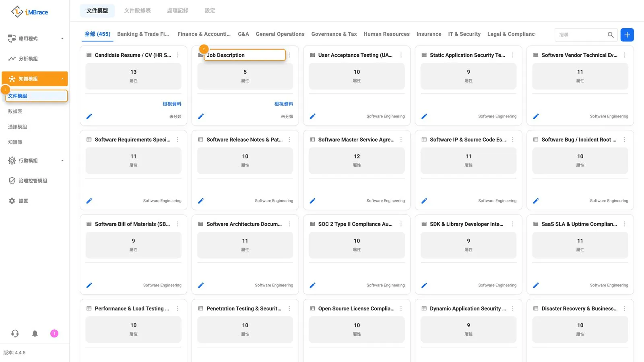Open more options for Job Description card
The height and width of the screenshot is (362, 644).
289,55
